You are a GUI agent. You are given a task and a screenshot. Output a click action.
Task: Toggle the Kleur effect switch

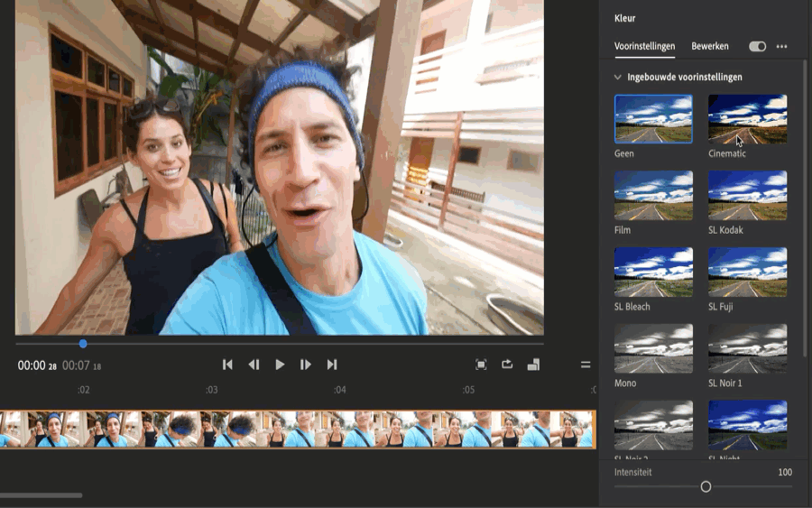[x=757, y=47]
